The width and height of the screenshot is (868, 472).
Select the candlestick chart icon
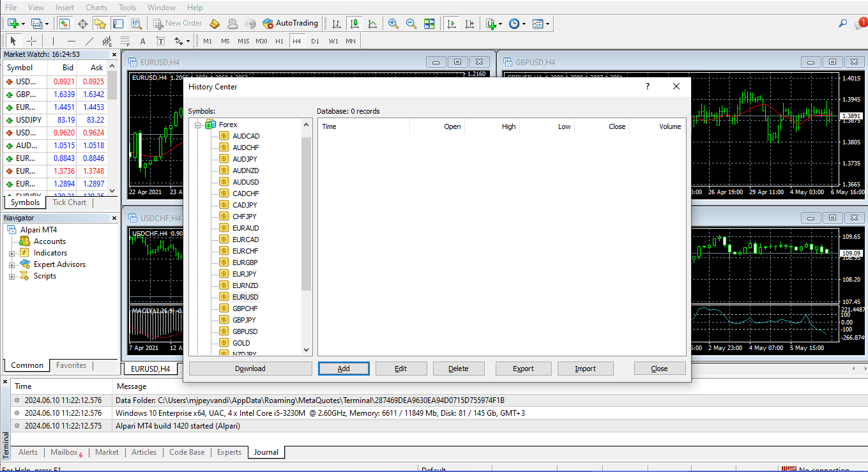click(354, 23)
